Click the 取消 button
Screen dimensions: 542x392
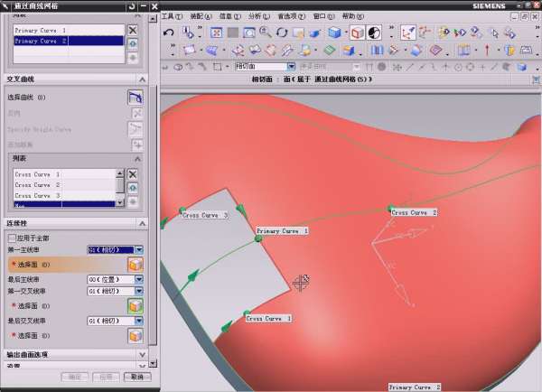point(136,376)
